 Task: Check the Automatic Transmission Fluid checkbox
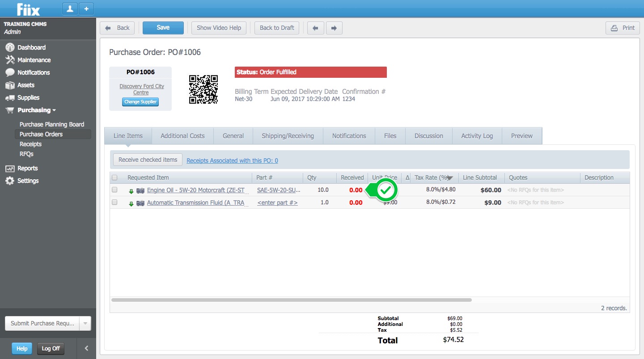pyautogui.click(x=114, y=203)
